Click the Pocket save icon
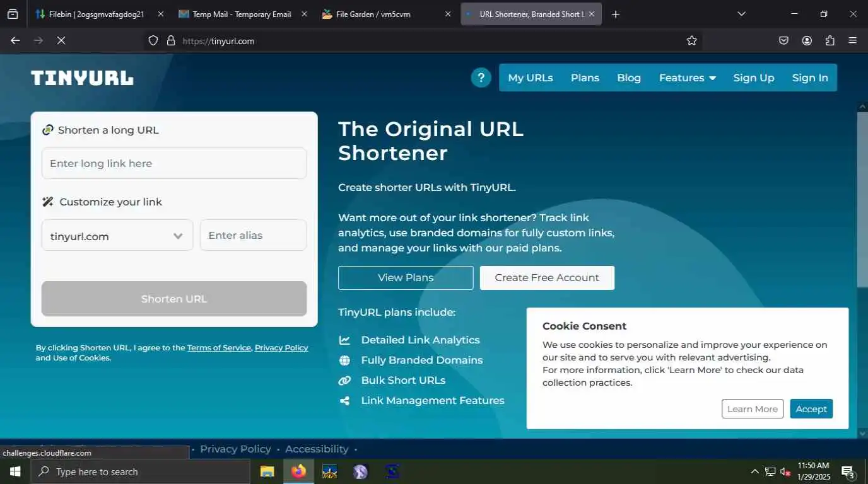 (x=783, y=40)
